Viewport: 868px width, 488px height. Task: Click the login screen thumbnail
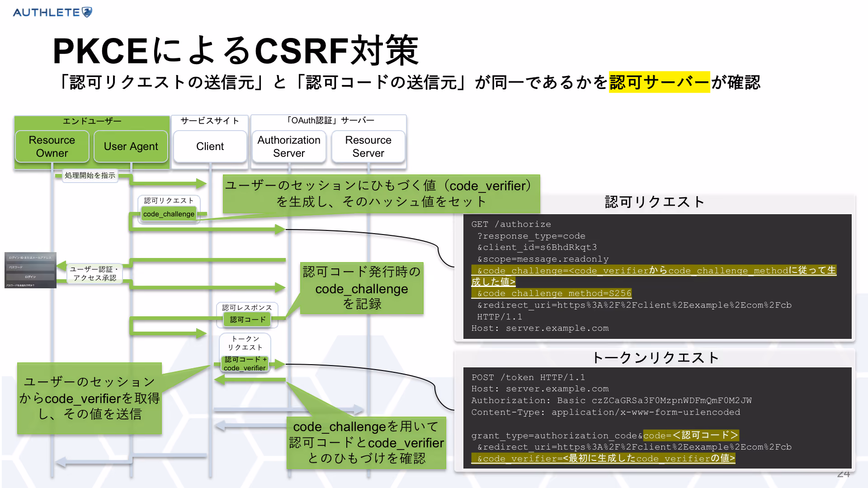tap(30, 270)
